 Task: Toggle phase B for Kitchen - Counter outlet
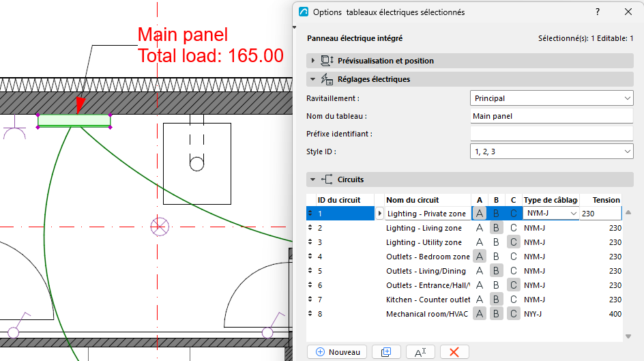click(496, 300)
